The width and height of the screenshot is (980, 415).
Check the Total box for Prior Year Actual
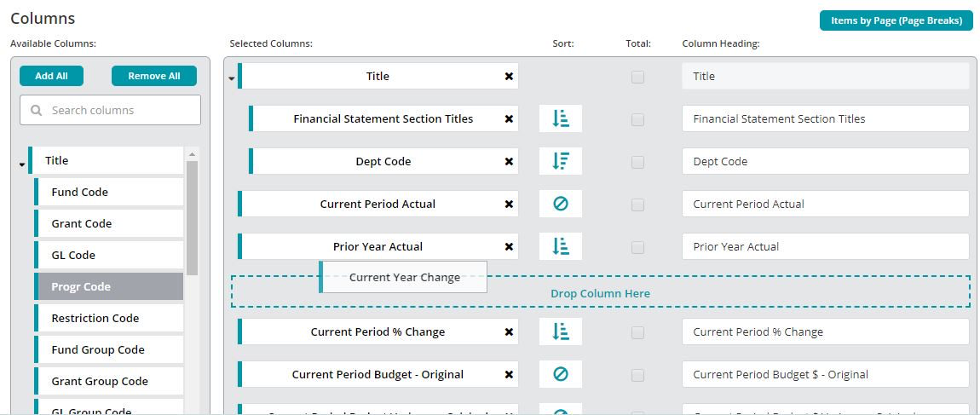(637, 247)
